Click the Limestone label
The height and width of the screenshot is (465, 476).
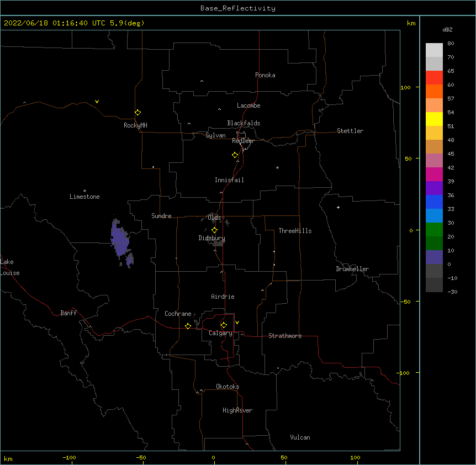coord(84,197)
